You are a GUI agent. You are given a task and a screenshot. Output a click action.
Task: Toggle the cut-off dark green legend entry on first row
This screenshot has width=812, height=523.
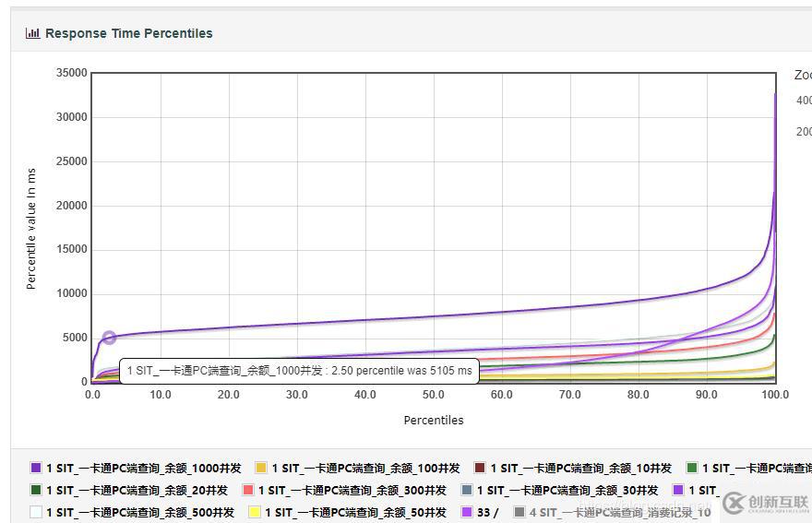coord(749,468)
